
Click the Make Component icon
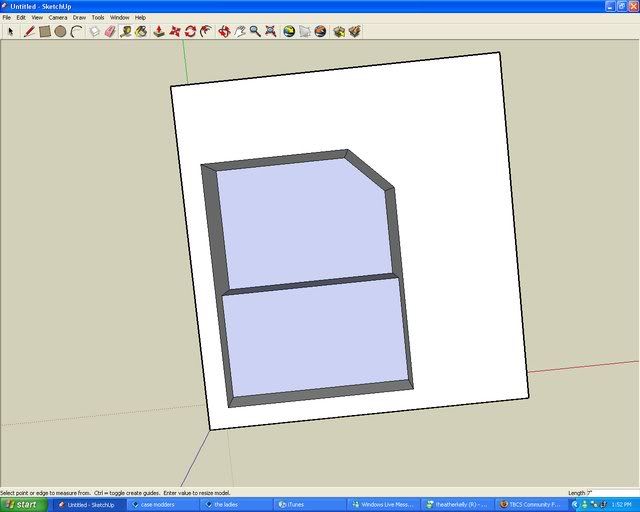click(x=95, y=31)
